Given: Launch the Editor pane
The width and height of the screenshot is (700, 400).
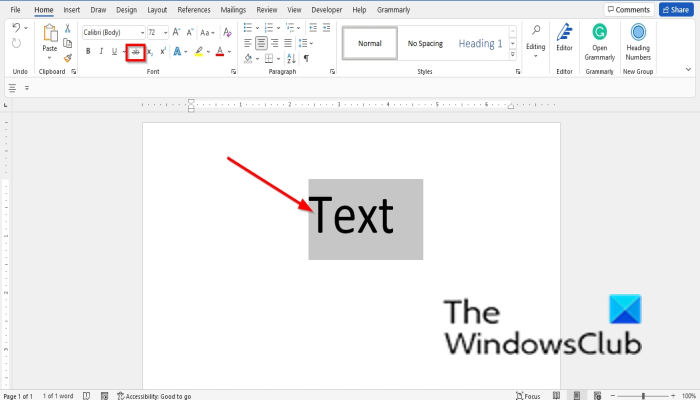Looking at the screenshot, I should click(564, 40).
